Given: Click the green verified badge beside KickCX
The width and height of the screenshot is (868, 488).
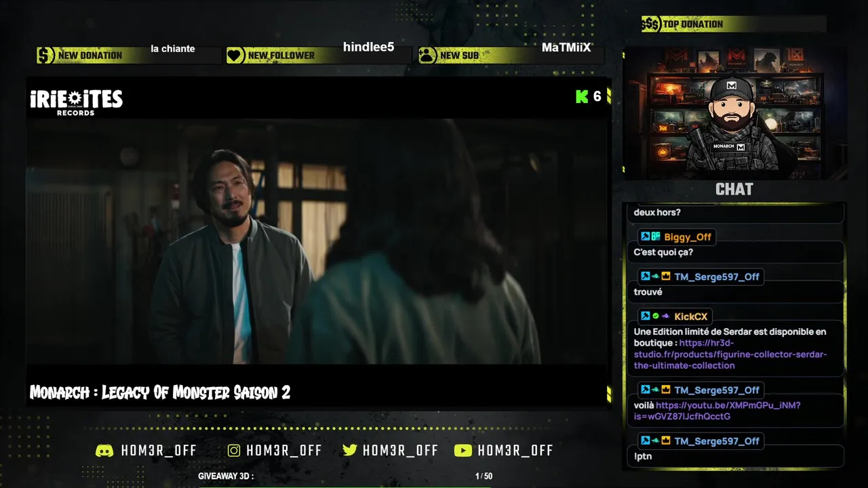Looking at the screenshot, I should point(656,317).
